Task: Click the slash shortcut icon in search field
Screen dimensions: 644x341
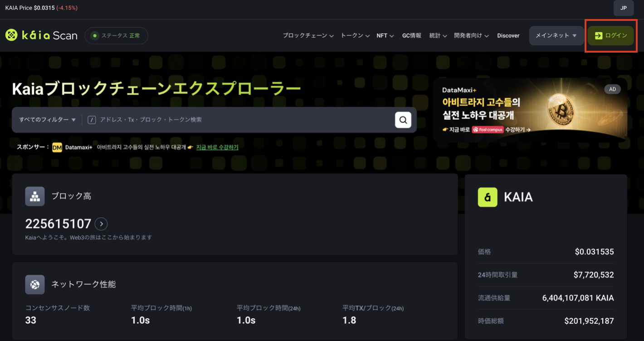Action: click(92, 120)
